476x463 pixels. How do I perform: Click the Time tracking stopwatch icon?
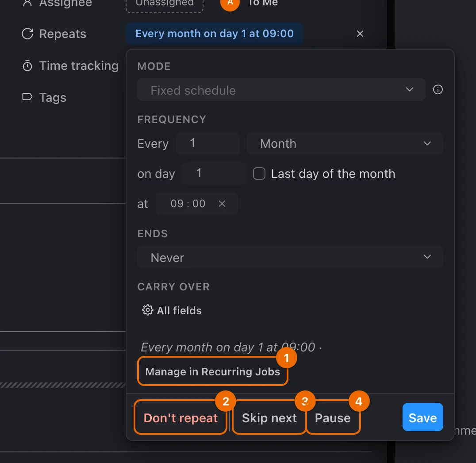27,66
